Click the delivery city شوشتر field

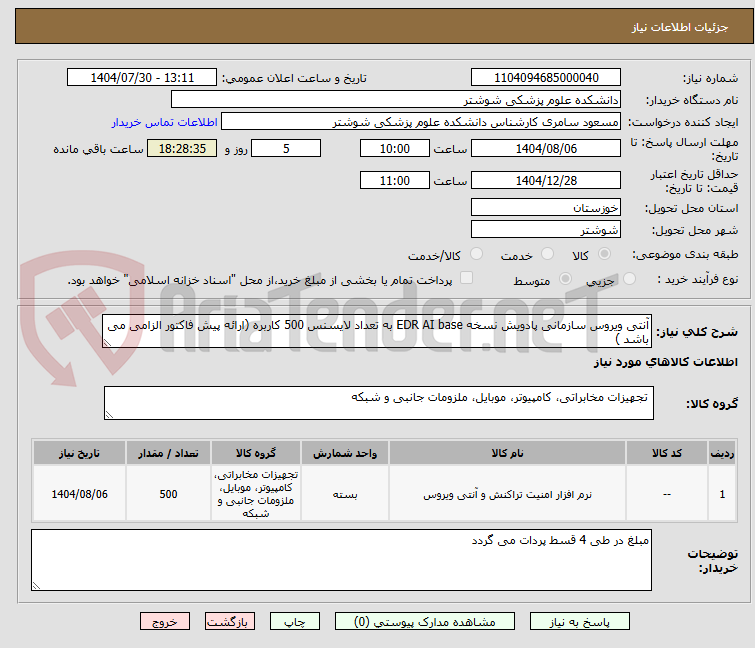(546, 230)
